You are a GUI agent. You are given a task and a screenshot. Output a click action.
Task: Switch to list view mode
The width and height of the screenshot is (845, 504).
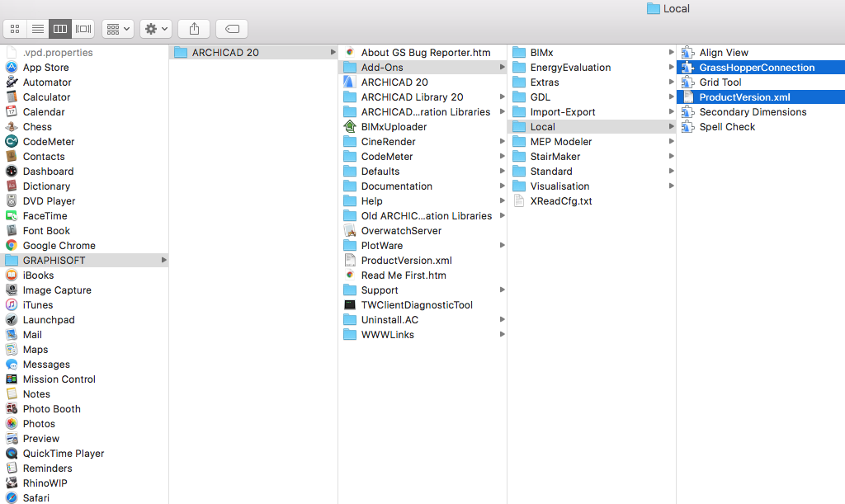pos(37,29)
